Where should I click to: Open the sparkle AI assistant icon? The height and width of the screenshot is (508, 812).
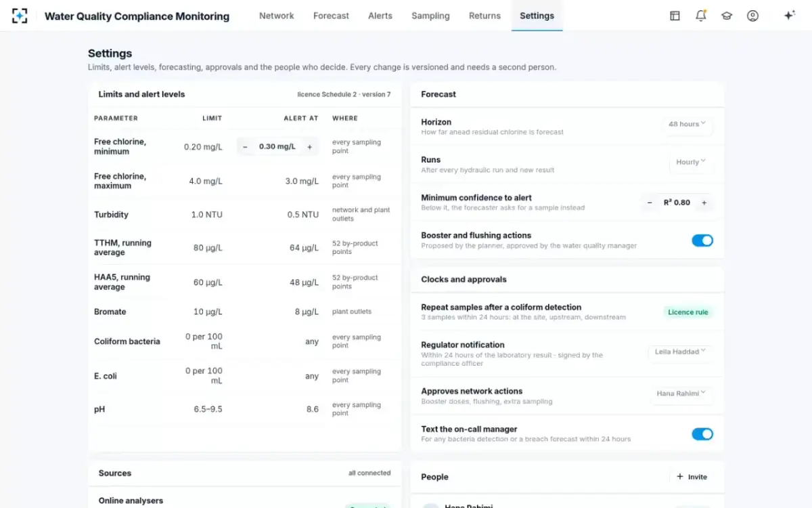point(789,16)
